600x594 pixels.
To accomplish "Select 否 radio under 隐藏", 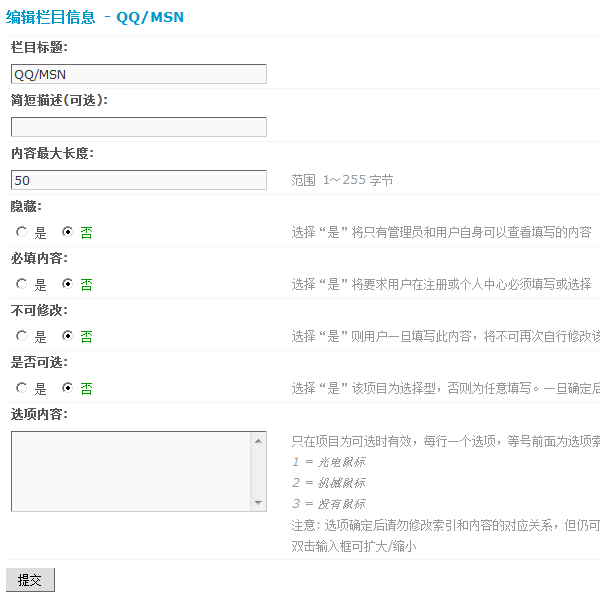I will click(67, 232).
